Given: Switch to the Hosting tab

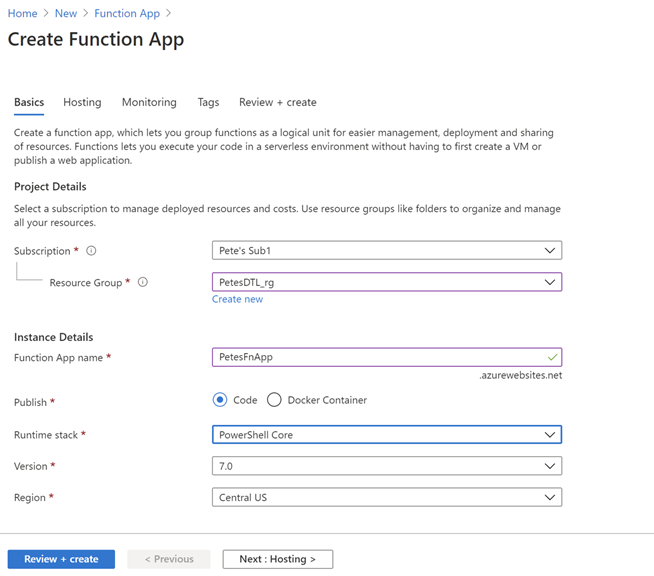Looking at the screenshot, I should point(82,102).
